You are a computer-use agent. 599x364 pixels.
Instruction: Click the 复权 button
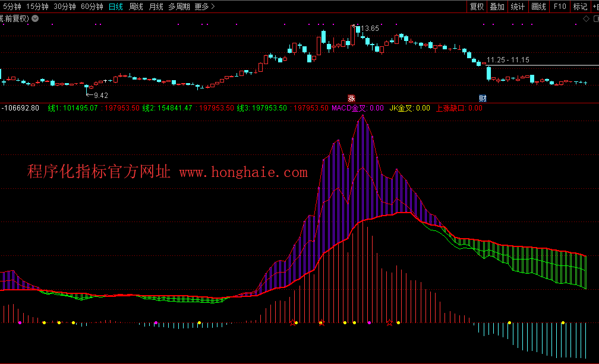coord(477,7)
